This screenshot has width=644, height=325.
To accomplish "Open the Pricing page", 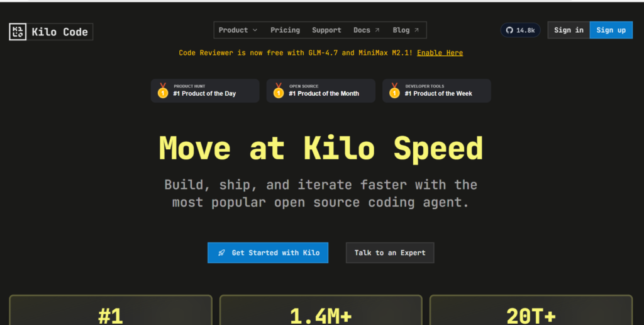I will [x=285, y=30].
